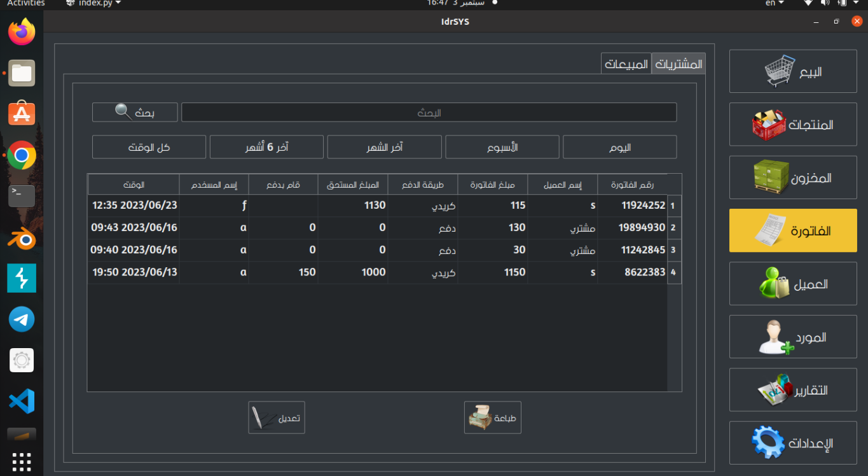Sort by إسم المسخدم column header

pos(214,185)
